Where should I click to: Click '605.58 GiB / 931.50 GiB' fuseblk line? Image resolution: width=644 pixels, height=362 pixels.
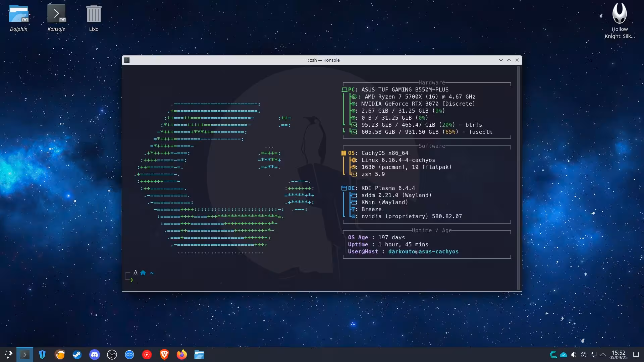(x=427, y=132)
